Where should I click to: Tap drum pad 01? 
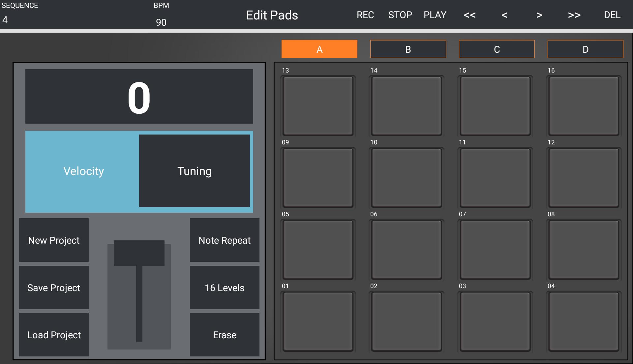[317, 321]
